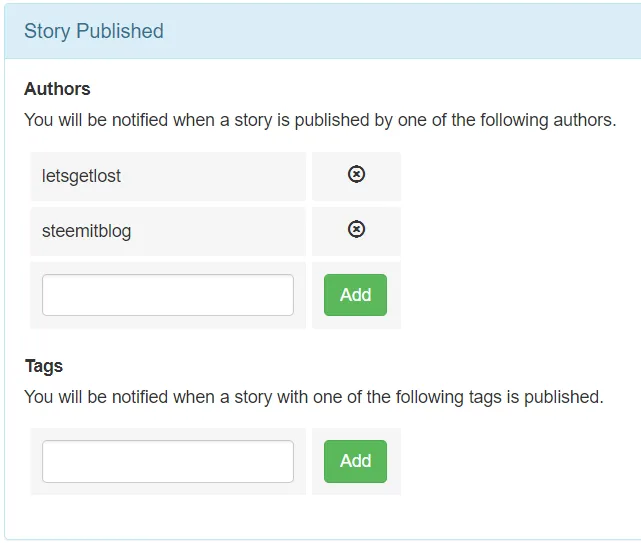This screenshot has width=641, height=543.
Task: Focus the new tag input field
Action: pos(168,461)
